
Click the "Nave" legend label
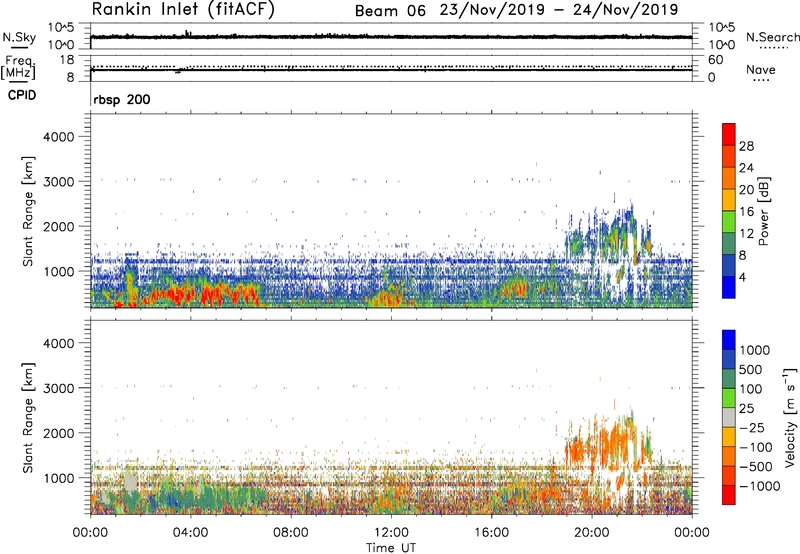[761, 69]
